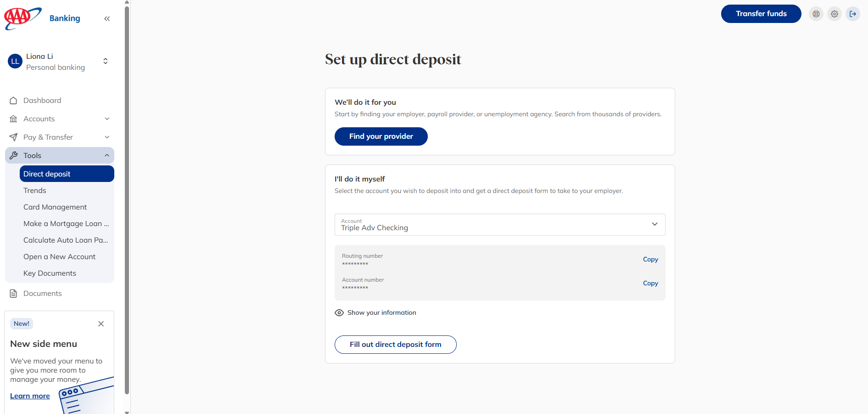The image size is (868, 414).
Task: Click the Dashboard home icon
Action: pyautogui.click(x=13, y=101)
